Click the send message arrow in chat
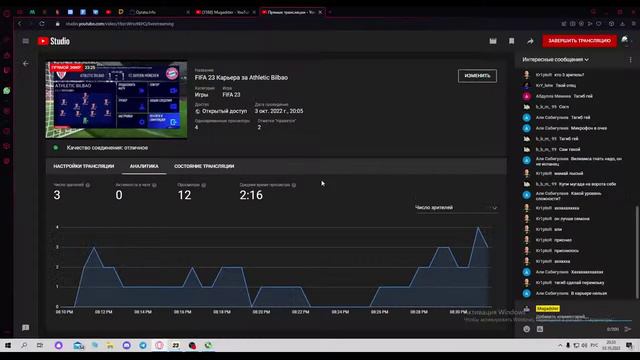Viewport: 640px width, 360px height. tap(628, 329)
